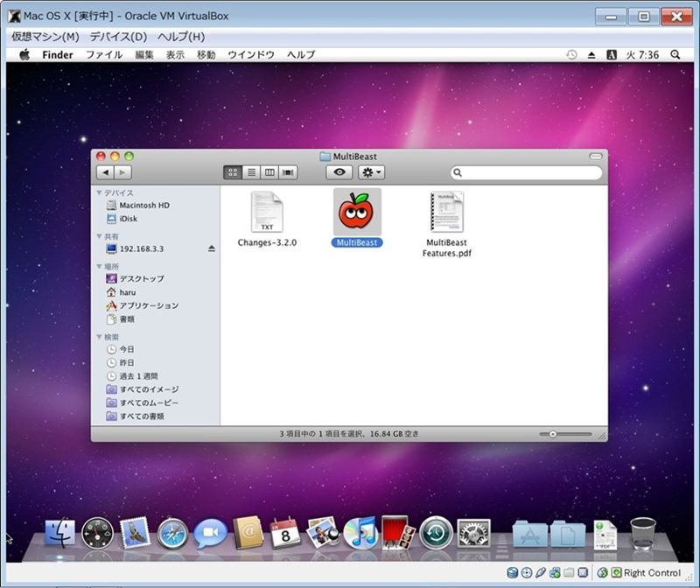The image size is (700, 588).
Task: Open the Finder menu
Action: point(58,55)
